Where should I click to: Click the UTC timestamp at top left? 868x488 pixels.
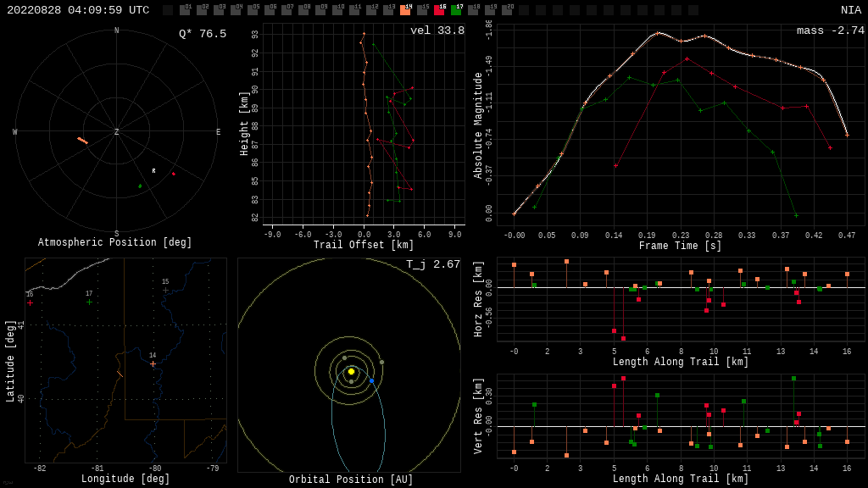[78, 10]
